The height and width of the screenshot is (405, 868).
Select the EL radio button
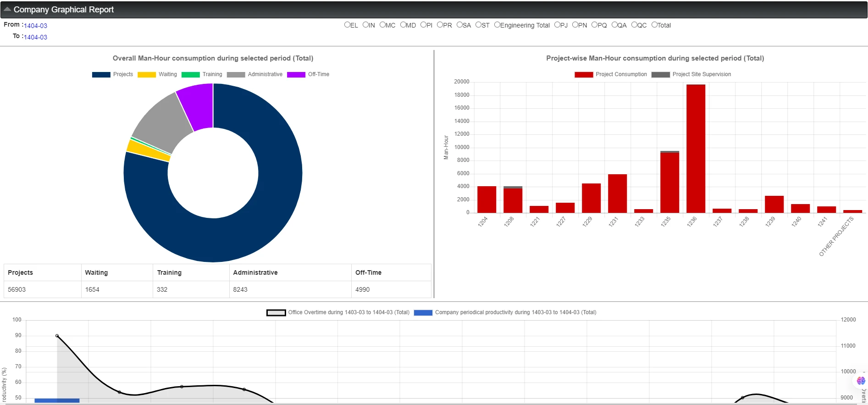pos(347,25)
